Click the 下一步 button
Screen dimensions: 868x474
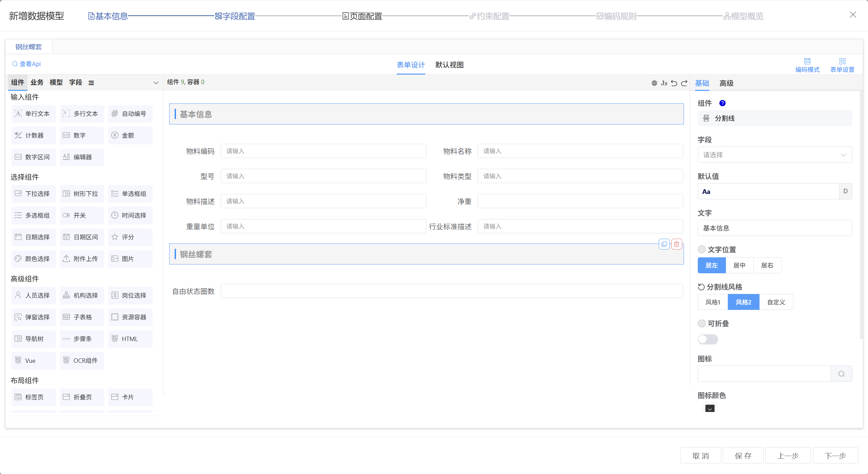pos(835,456)
